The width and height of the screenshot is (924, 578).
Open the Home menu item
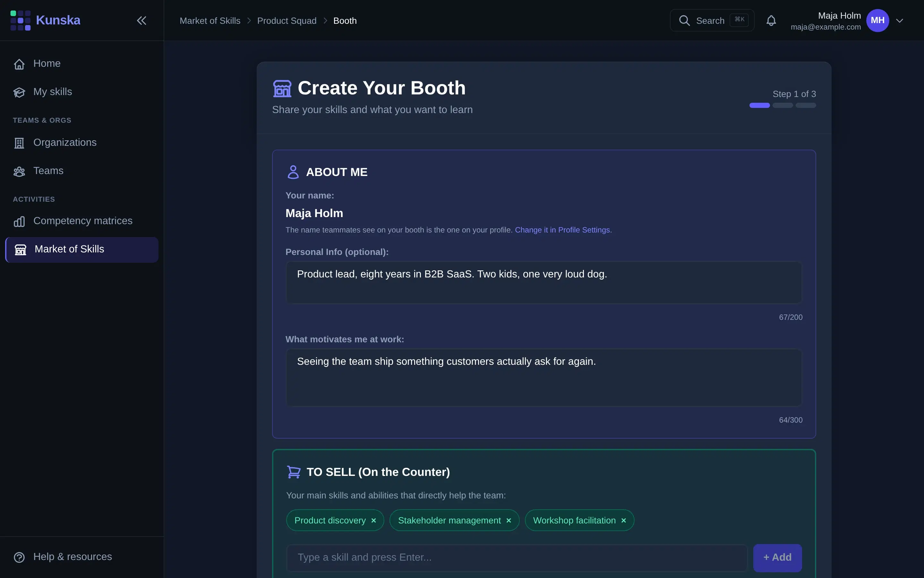click(x=82, y=64)
